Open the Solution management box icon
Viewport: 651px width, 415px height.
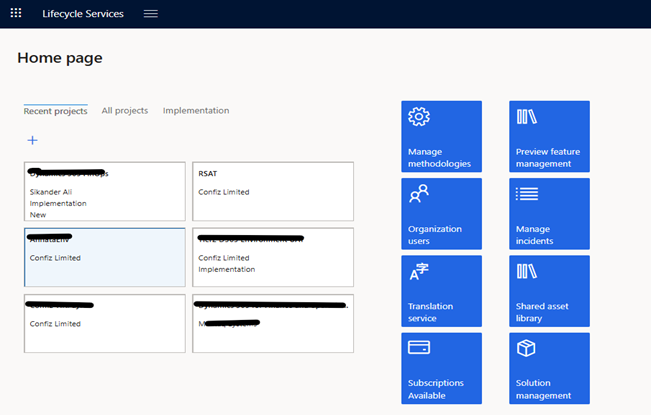coord(526,348)
